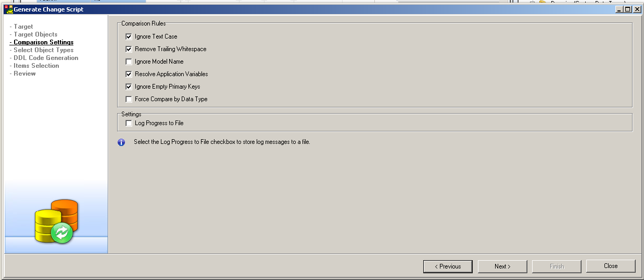Open DDL Code Generation step
Viewport: 644px width, 280px height.
(x=46, y=58)
